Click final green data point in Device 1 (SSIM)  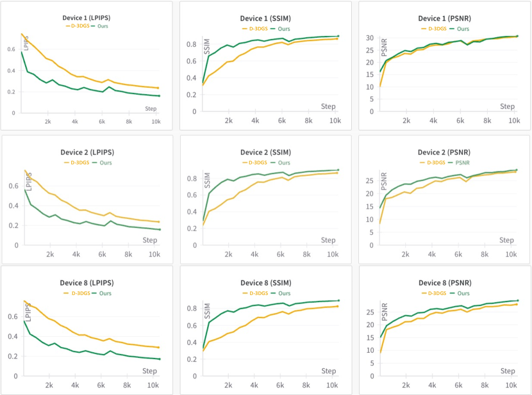coord(338,36)
